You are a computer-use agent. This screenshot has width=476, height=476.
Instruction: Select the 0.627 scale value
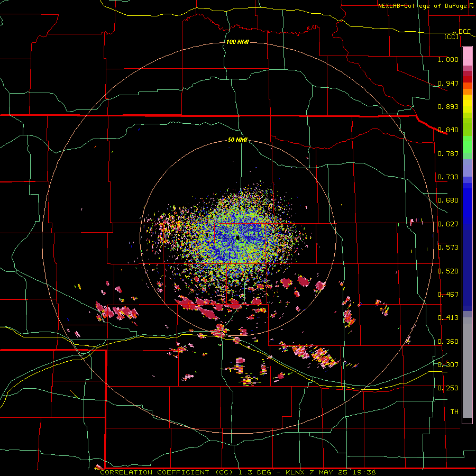448,224
